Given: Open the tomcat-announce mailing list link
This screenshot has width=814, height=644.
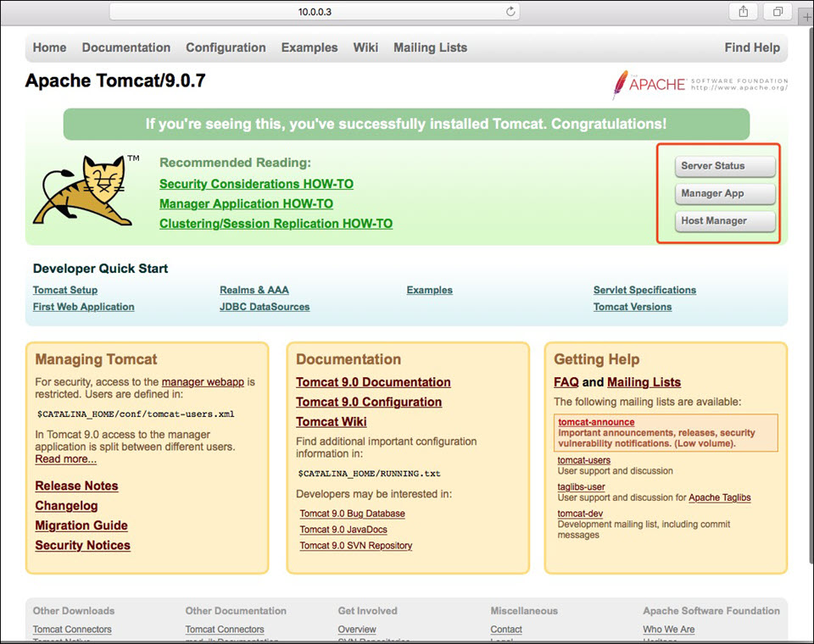Looking at the screenshot, I should [596, 423].
